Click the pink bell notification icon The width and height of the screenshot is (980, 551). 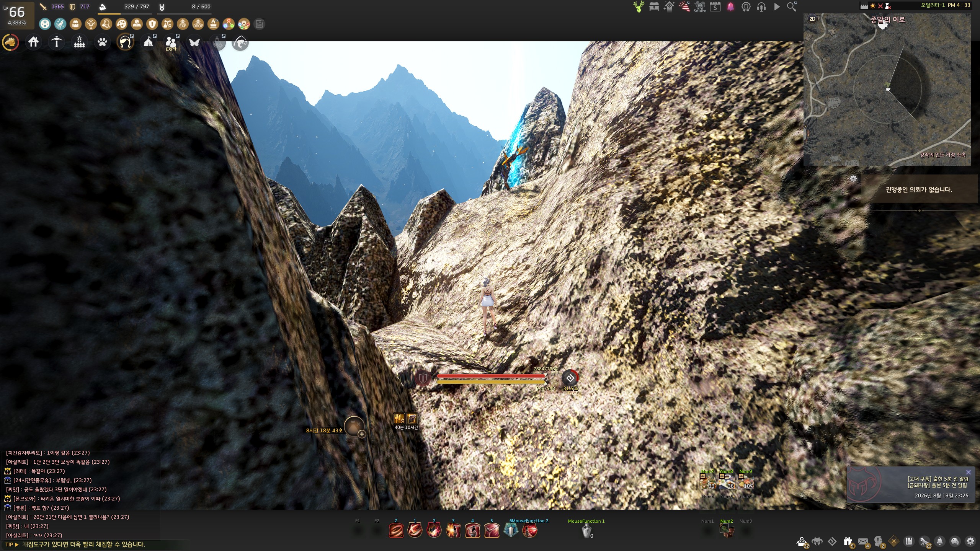[730, 7]
